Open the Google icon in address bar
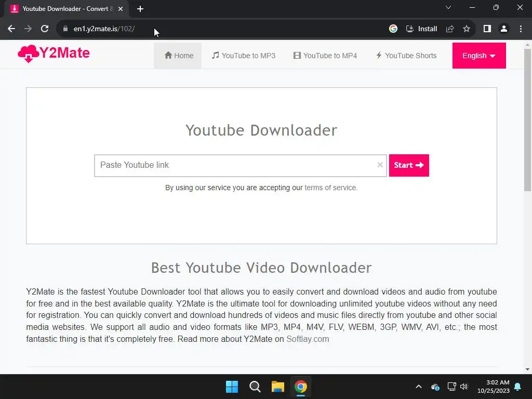The height and width of the screenshot is (399, 532). (x=393, y=29)
